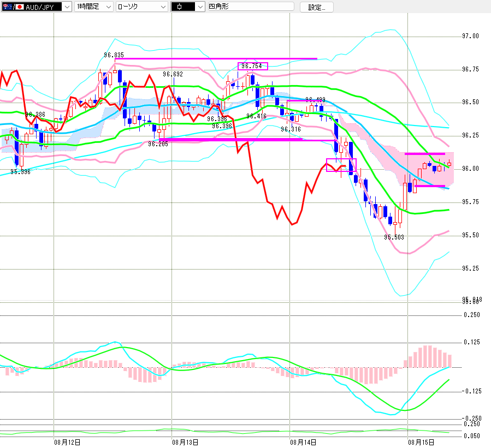This screenshot has width=491, height=448.
Task: Click the 08月15日 date label
Action: (x=421, y=443)
